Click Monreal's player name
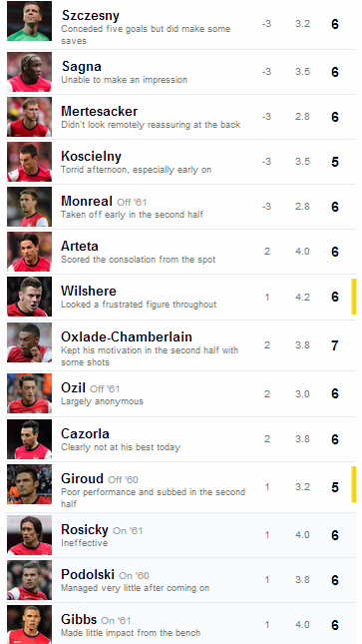 coord(87,201)
